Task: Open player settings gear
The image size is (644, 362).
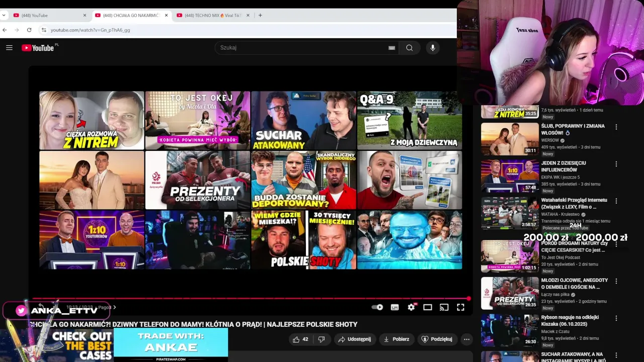Action: (x=412, y=307)
